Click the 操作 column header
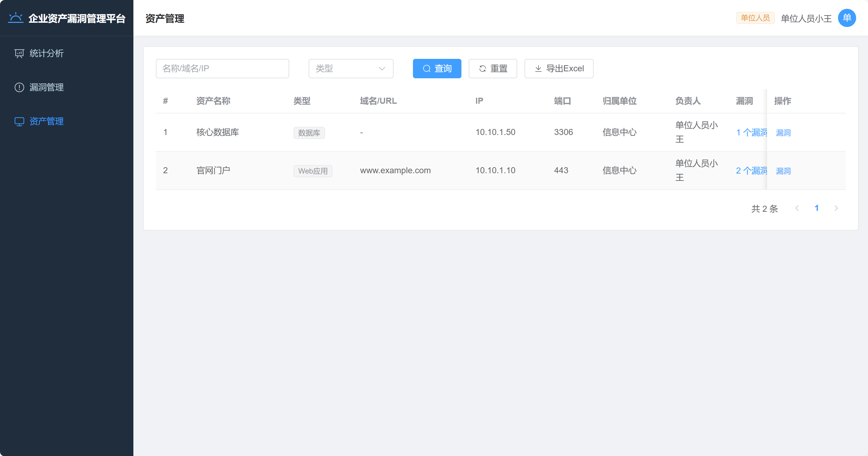Screen dimensions: 868x456 coord(783,101)
